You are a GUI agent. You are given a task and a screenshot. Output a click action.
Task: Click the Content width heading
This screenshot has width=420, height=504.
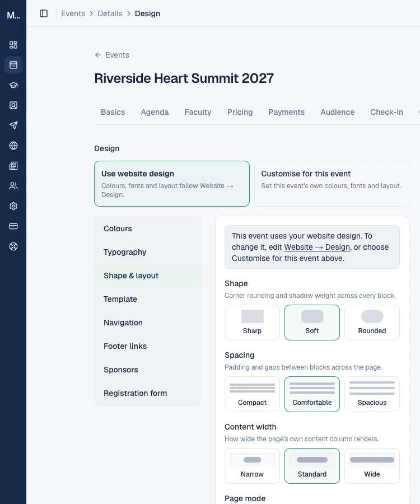250,427
